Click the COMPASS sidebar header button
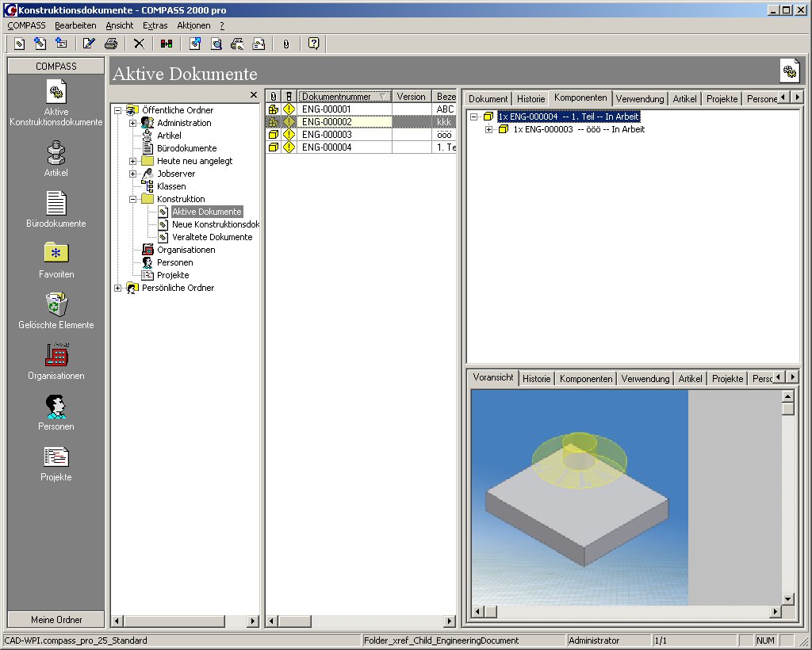 click(x=56, y=67)
